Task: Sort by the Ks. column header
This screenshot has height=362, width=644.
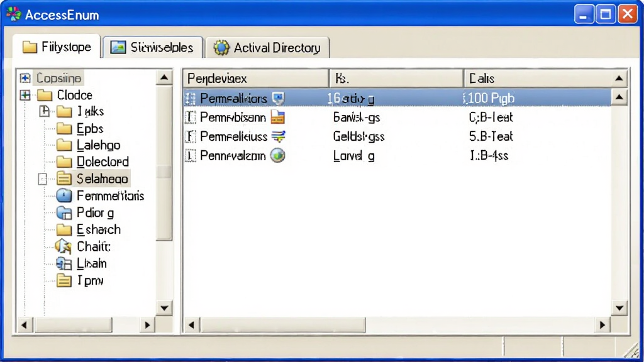Action: (396, 79)
